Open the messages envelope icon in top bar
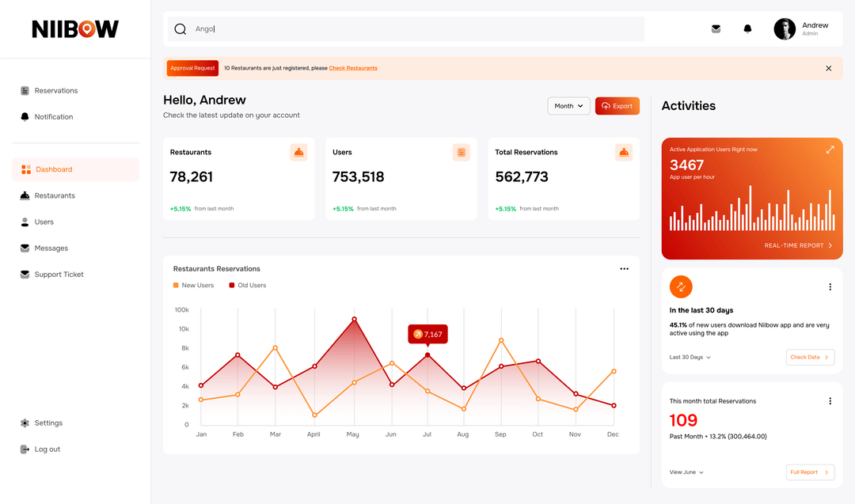Screen dimensions: 855x504 (716, 28)
